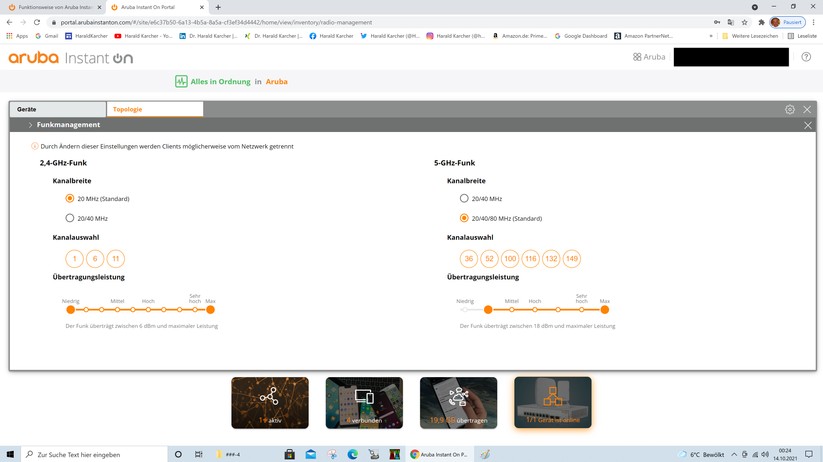Screen dimensions: 823x462
Task: Switch to Funktionsweise von Aruba browser tab
Action: click(55, 7)
